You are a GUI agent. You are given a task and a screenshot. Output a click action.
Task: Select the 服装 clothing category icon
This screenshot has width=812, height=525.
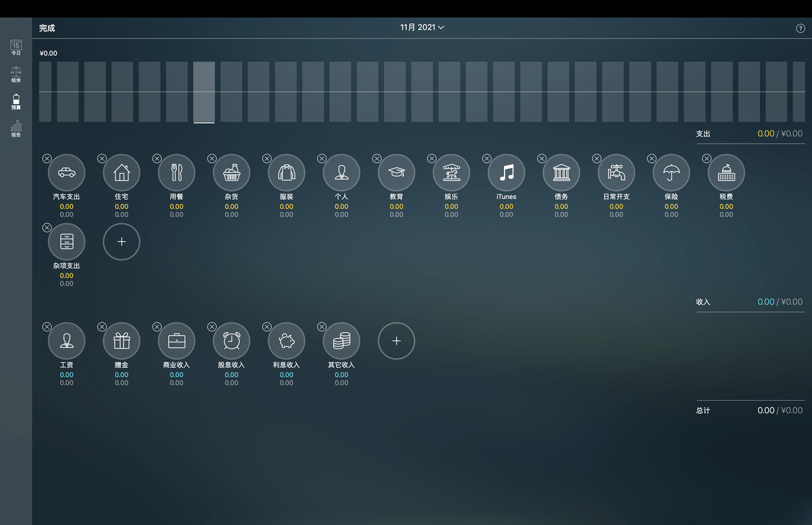coord(286,173)
